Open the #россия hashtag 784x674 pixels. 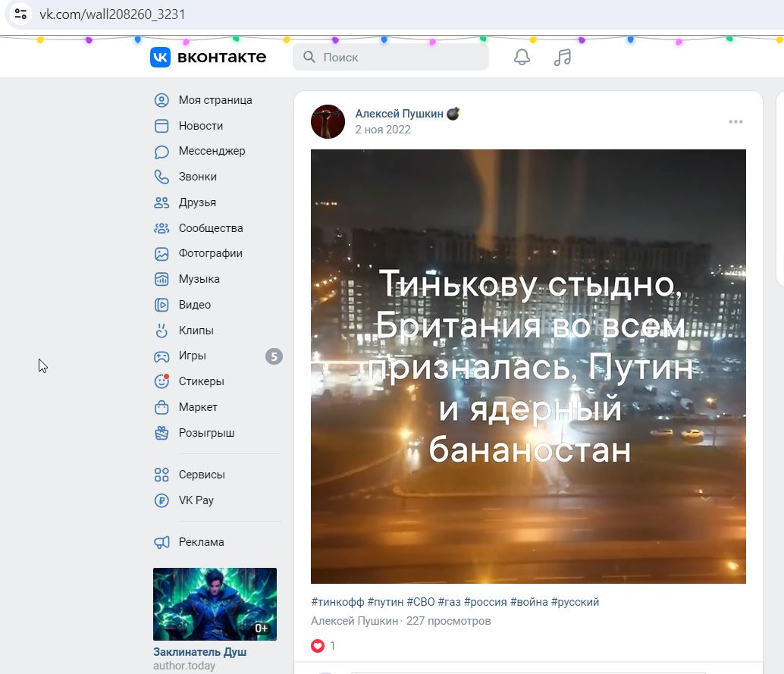coord(485,602)
